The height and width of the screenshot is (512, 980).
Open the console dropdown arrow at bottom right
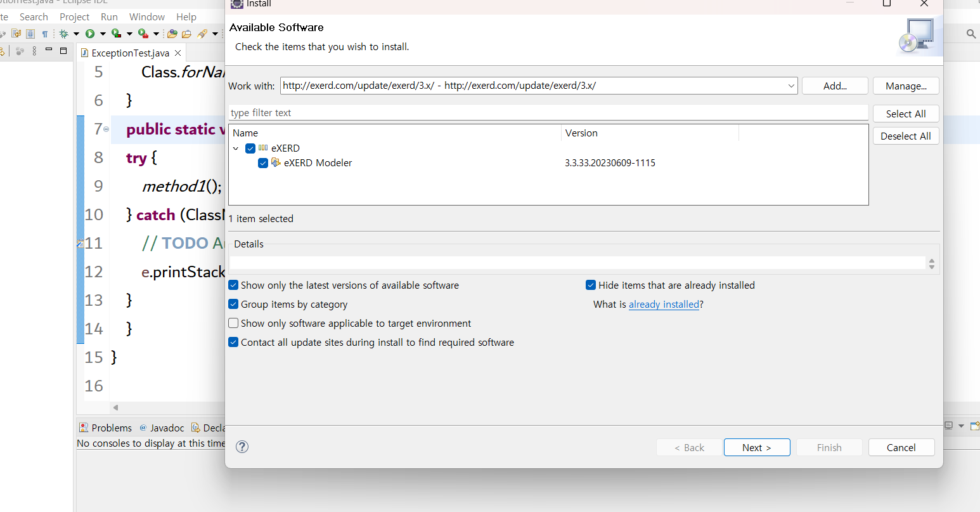tap(961, 426)
